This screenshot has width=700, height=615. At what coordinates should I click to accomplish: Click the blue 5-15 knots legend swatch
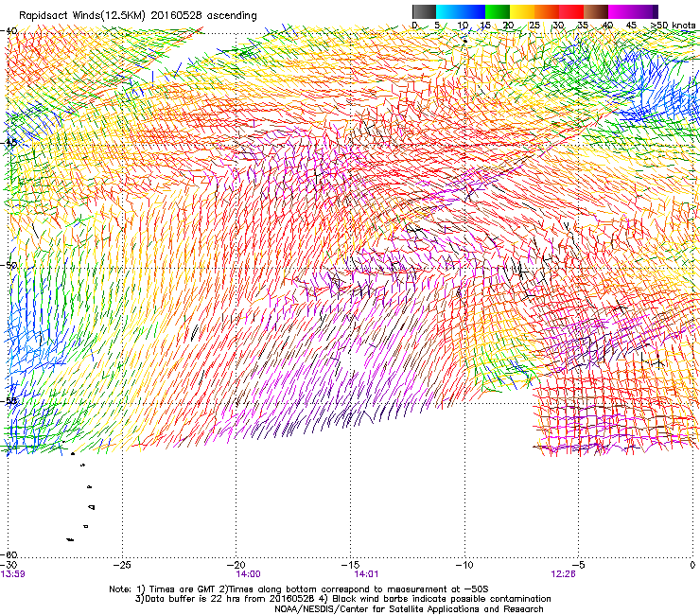click(x=461, y=11)
